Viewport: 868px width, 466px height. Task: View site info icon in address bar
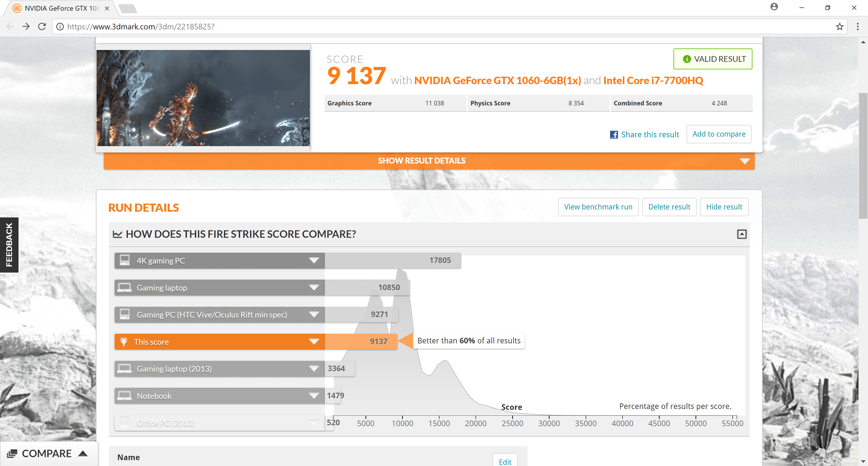(x=60, y=27)
